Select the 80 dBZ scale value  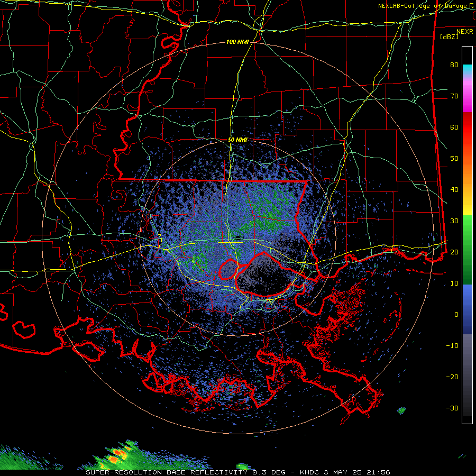pyautogui.click(x=454, y=65)
